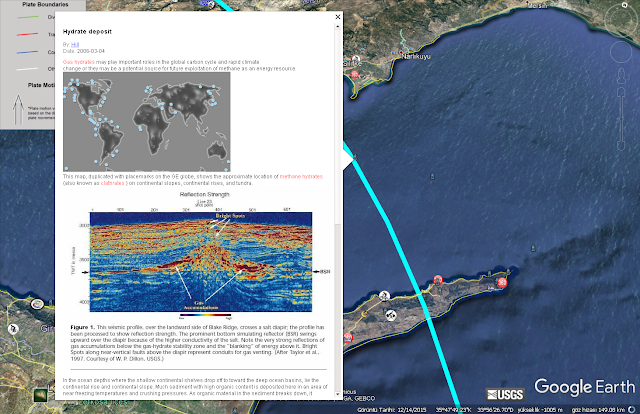Click the move joystick circle control
The height and width of the screenshot is (414, 640).
pyautogui.click(x=621, y=52)
